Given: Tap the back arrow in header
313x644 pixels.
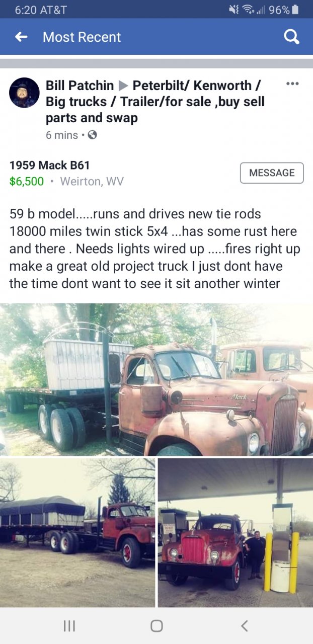Looking at the screenshot, I should 21,37.
